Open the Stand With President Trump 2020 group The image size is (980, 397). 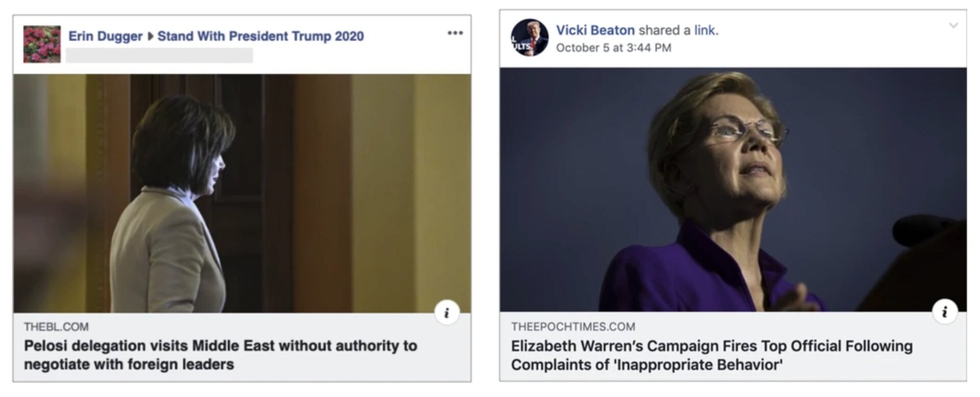pos(260,36)
